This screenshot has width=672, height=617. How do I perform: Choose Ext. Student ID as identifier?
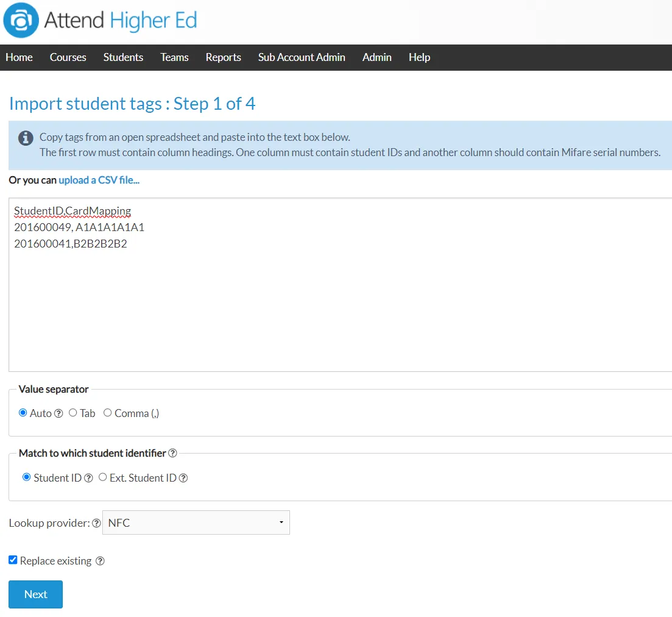(x=102, y=477)
